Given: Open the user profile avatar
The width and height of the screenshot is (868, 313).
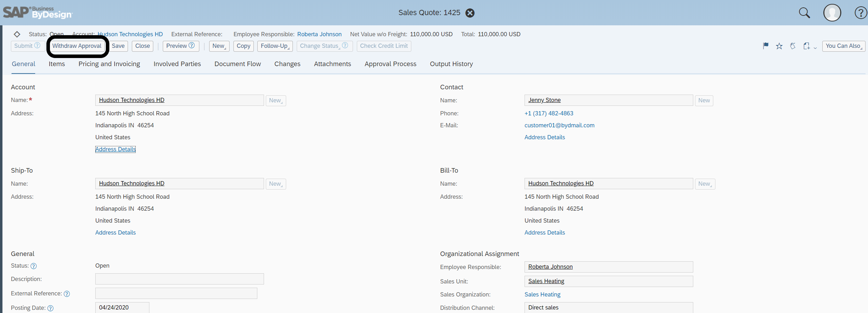Looking at the screenshot, I should [832, 13].
